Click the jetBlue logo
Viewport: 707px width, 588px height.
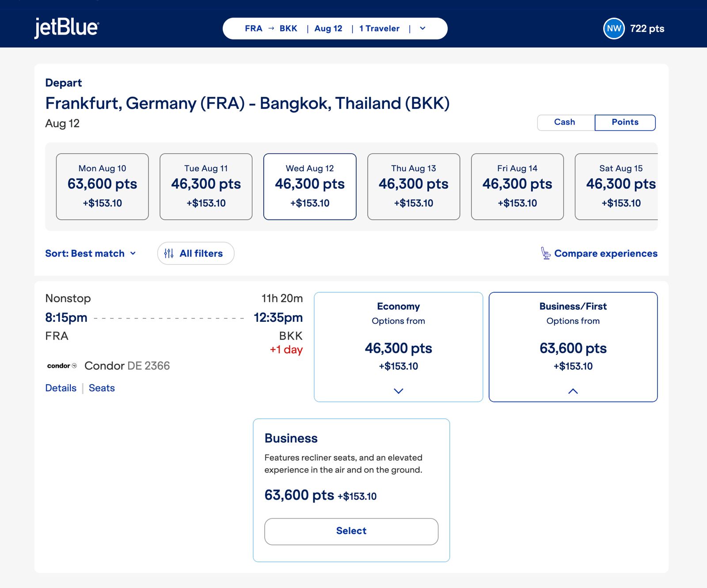(x=67, y=28)
